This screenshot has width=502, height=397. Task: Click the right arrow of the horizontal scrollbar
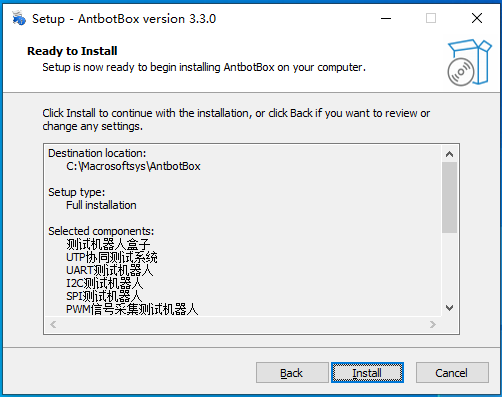pyautogui.click(x=433, y=324)
